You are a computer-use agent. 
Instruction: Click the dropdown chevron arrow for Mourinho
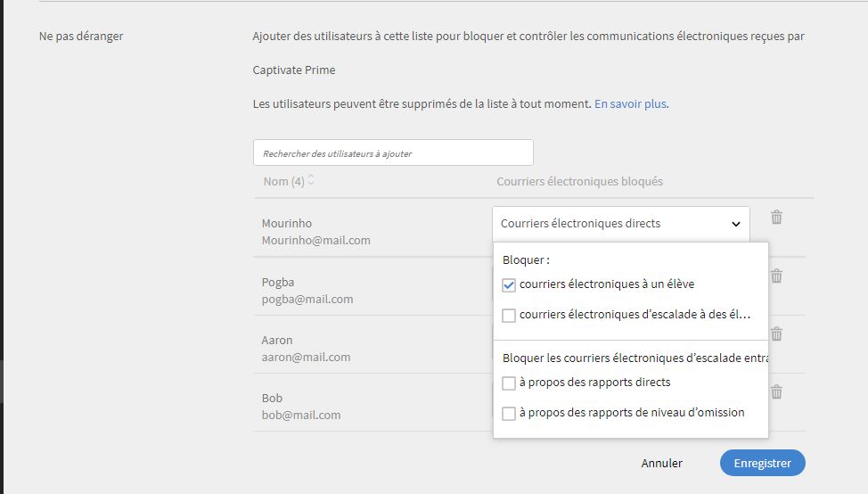pos(736,225)
